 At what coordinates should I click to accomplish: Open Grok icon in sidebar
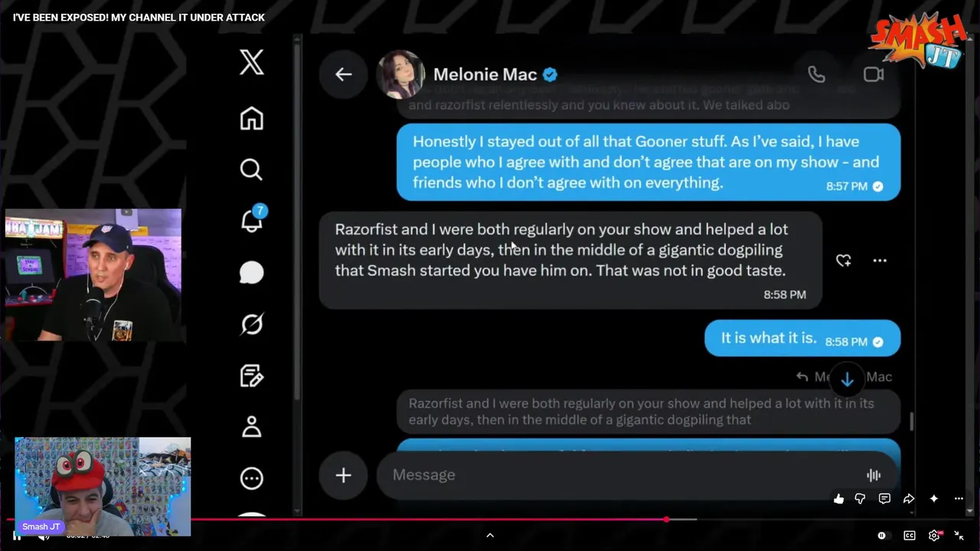252,324
